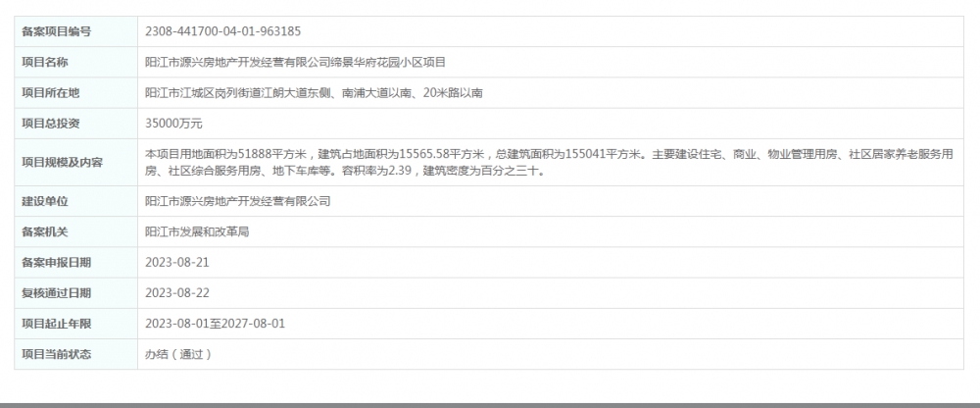The height and width of the screenshot is (408, 980).
Task: Click the 备案项目编号 label cell
Action: (x=75, y=31)
